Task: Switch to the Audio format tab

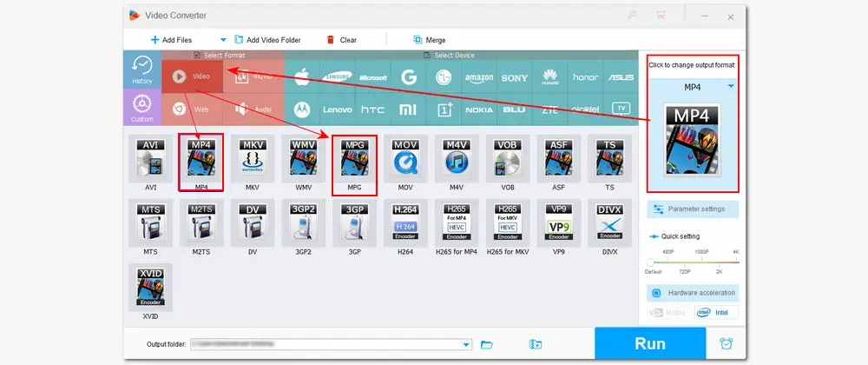Action: click(x=253, y=109)
